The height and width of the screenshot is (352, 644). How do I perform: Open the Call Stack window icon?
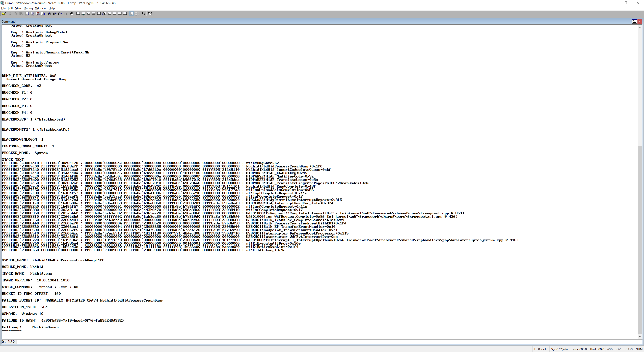[104, 14]
